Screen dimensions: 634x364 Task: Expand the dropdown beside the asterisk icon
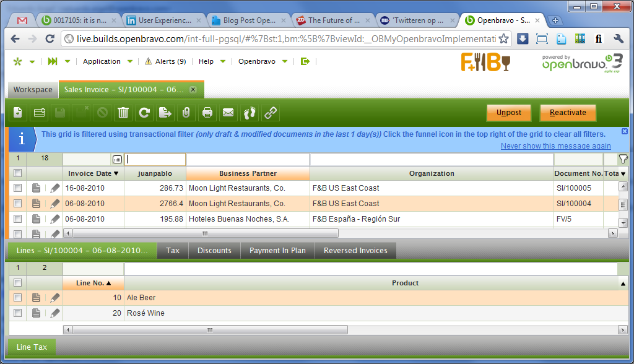click(x=32, y=62)
